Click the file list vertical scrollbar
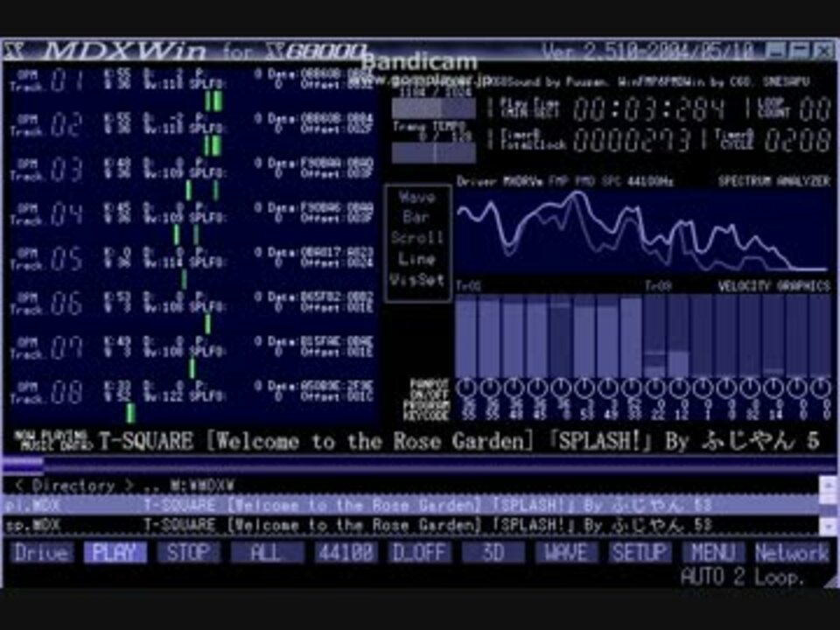Image resolution: width=840 pixels, height=630 pixels. tap(827, 505)
